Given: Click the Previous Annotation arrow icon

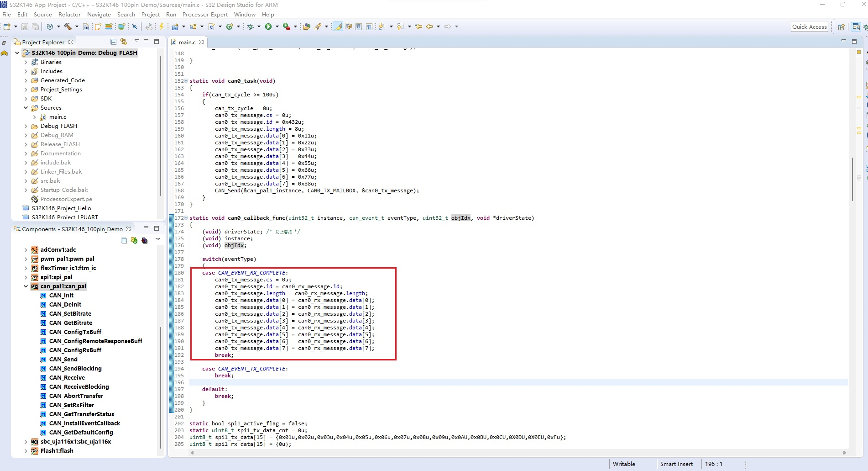Looking at the screenshot, I should tap(400, 26).
